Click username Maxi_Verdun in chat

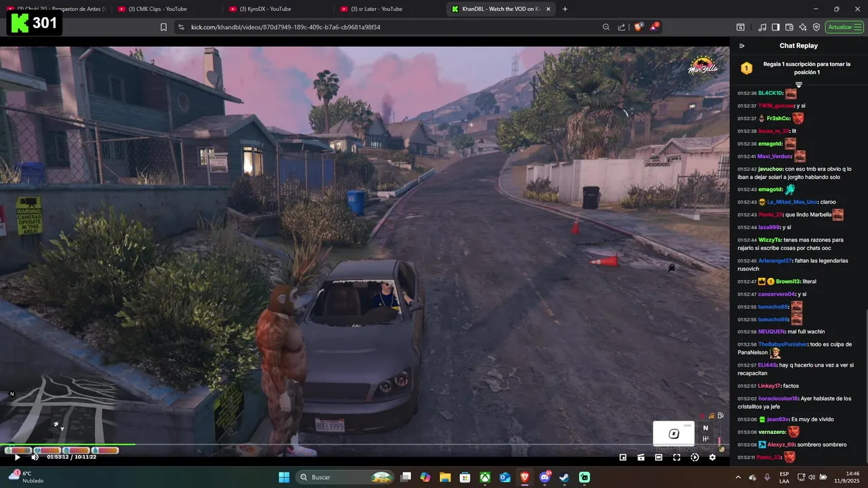click(x=774, y=157)
